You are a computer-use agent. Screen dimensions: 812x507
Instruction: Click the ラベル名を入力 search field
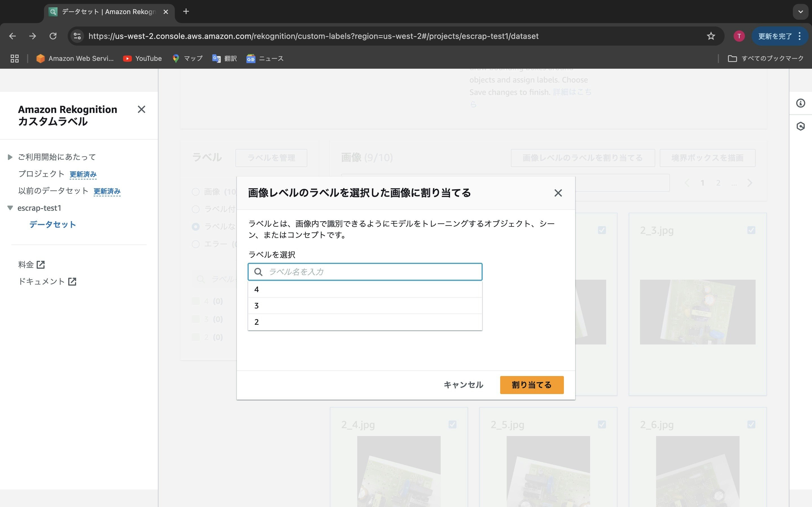(x=365, y=272)
